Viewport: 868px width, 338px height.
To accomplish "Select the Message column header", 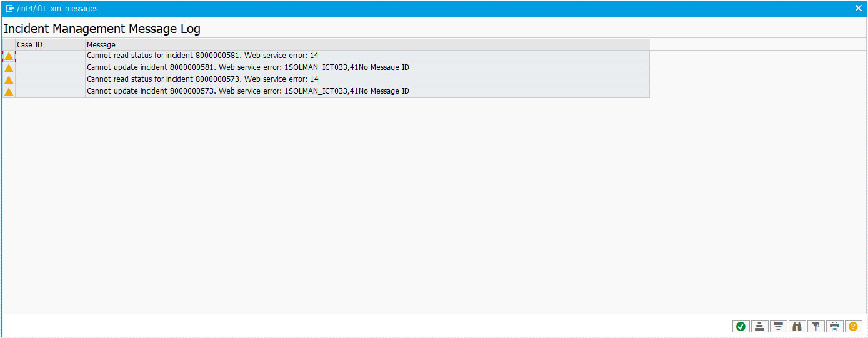I will [x=366, y=45].
